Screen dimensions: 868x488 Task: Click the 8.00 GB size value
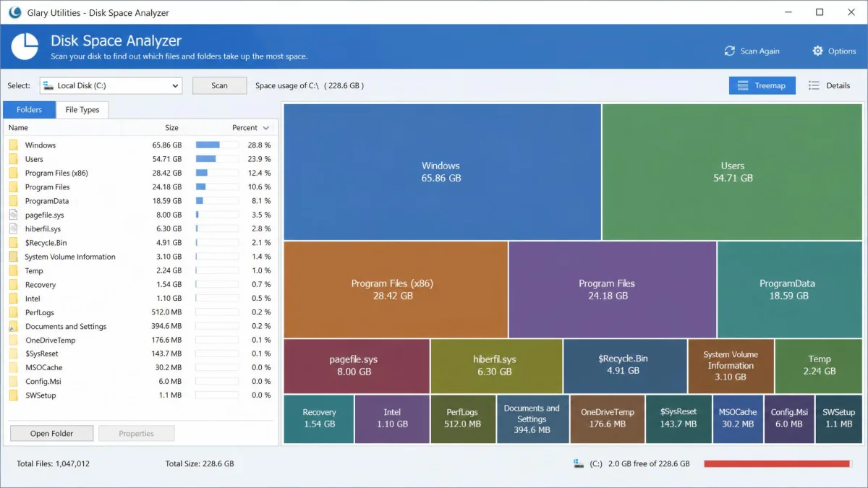(169, 215)
